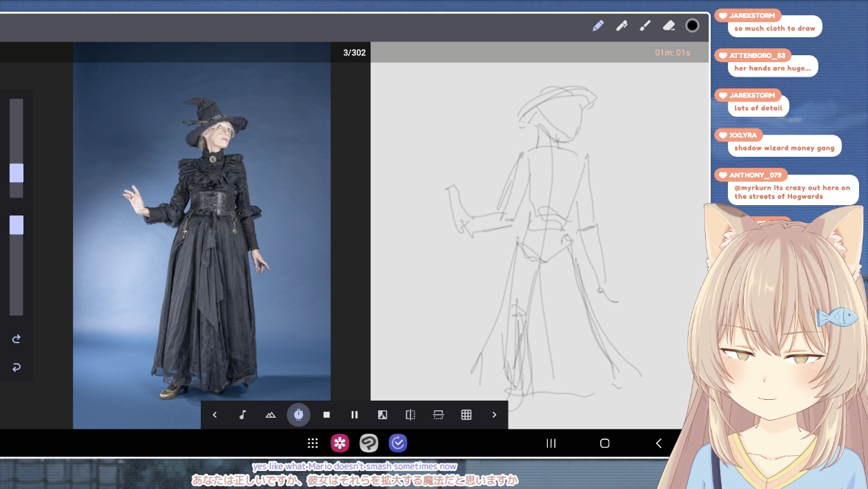This screenshot has width=868, height=489.
Task: Open Clip Studio Paint from taskbar
Action: pyautogui.click(x=368, y=443)
